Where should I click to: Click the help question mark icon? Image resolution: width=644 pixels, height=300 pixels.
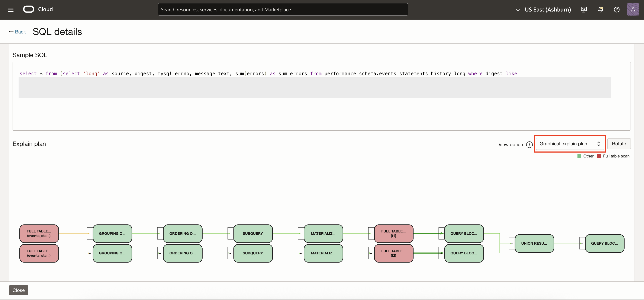[616, 10]
